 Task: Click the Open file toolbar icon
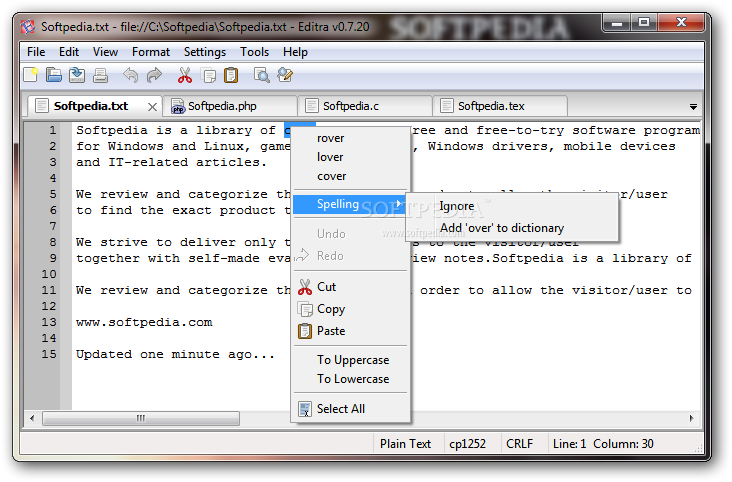point(54,75)
